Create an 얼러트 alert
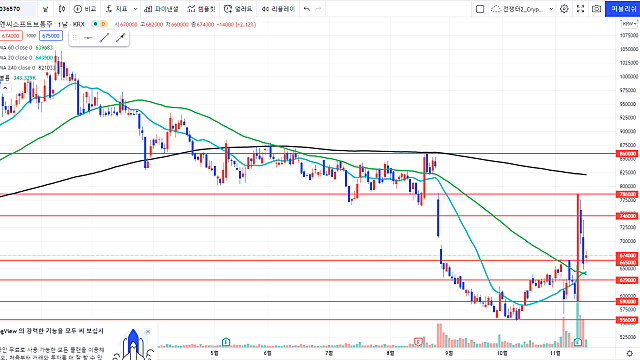The image size is (640, 360). pos(238,9)
